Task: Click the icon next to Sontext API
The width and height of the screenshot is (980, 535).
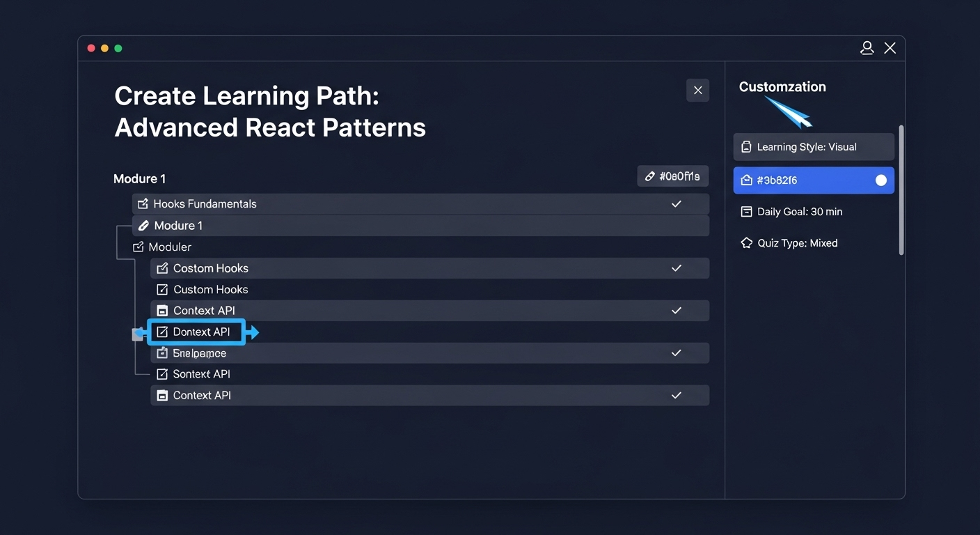Action: (162, 374)
